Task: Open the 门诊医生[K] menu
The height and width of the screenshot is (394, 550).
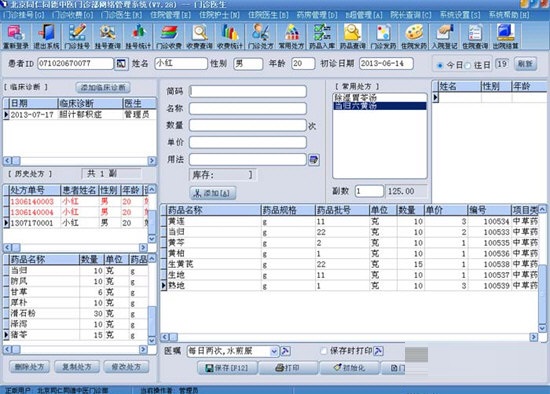Action: click(121, 15)
